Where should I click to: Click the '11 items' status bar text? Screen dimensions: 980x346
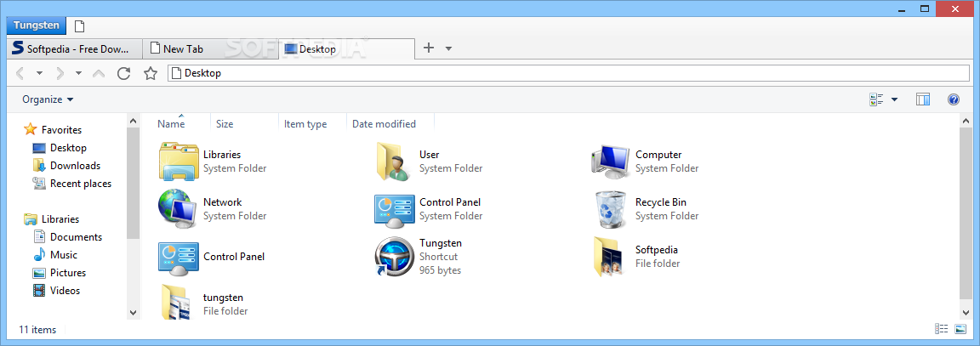point(37,329)
